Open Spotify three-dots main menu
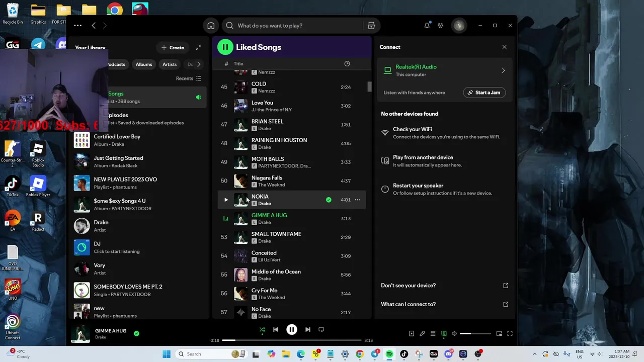The height and width of the screenshot is (362, 644). pyautogui.click(x=77, y=26)
